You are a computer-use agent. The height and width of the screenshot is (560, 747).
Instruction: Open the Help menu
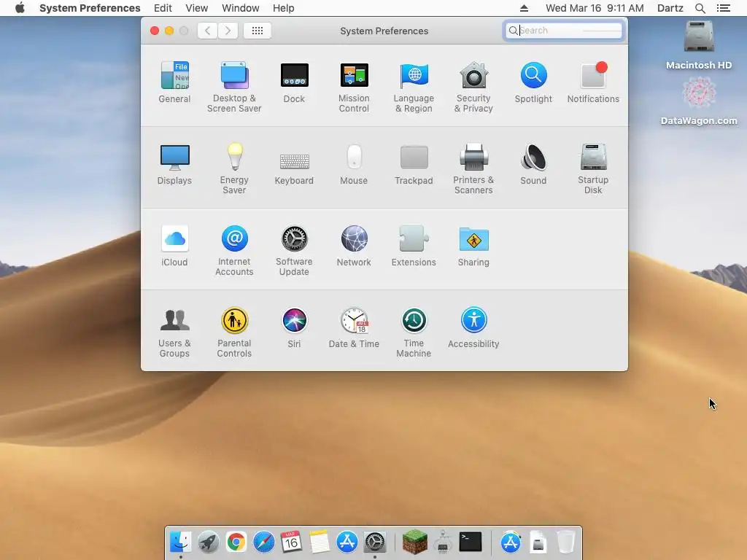click(x=284, y=8)
